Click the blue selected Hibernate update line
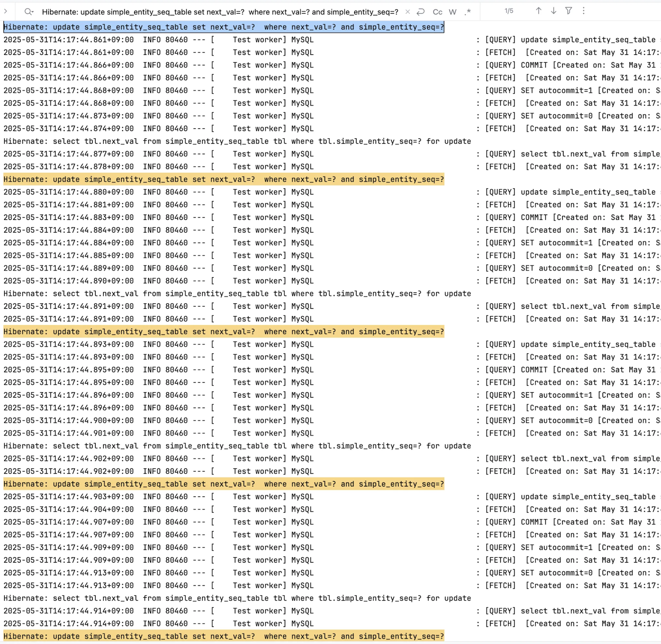This screenshot has width=661, height=644. point(223,27)
